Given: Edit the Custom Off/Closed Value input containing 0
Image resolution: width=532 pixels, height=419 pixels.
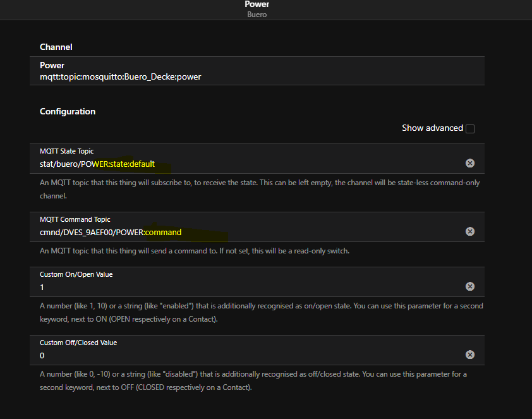Looking at the screenshot, I should pyautogui.click(x=250, y=356).
